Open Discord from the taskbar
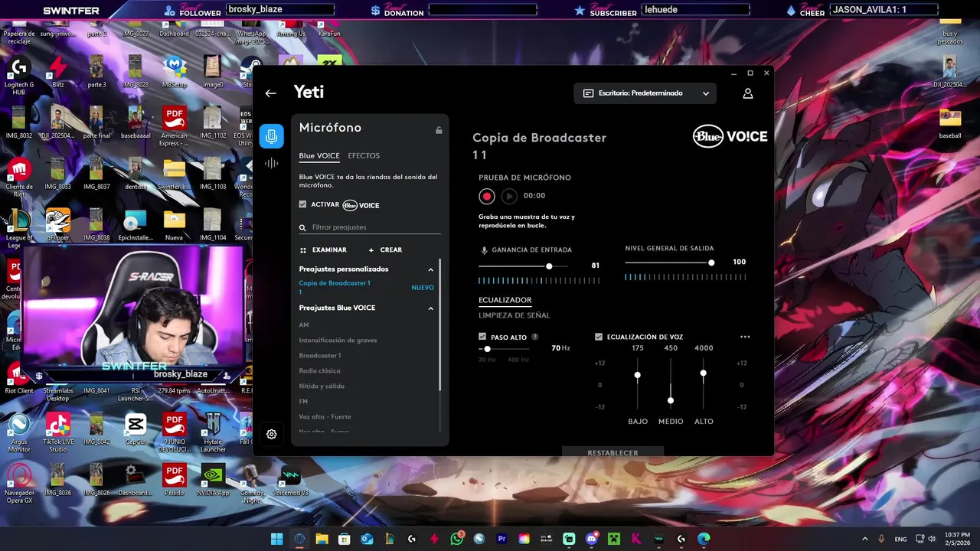This screenshot has width=980, height=551. point(591,539)
